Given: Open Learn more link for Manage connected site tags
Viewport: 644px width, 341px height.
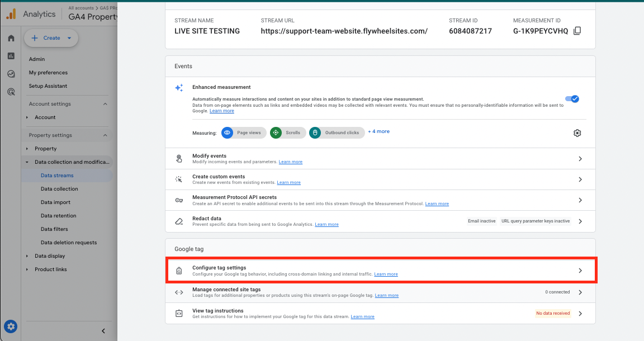Looking at the screenshot, I should (386, 295).
